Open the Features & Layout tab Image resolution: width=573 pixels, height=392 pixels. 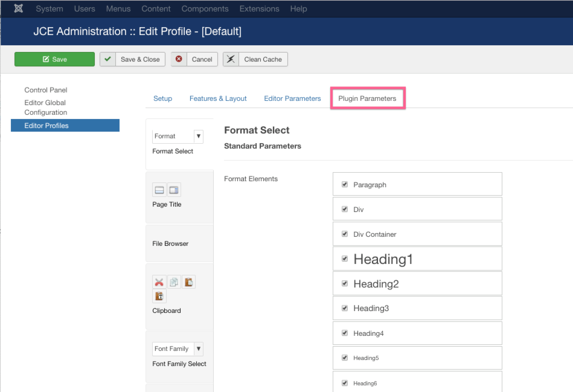point(218,98)
